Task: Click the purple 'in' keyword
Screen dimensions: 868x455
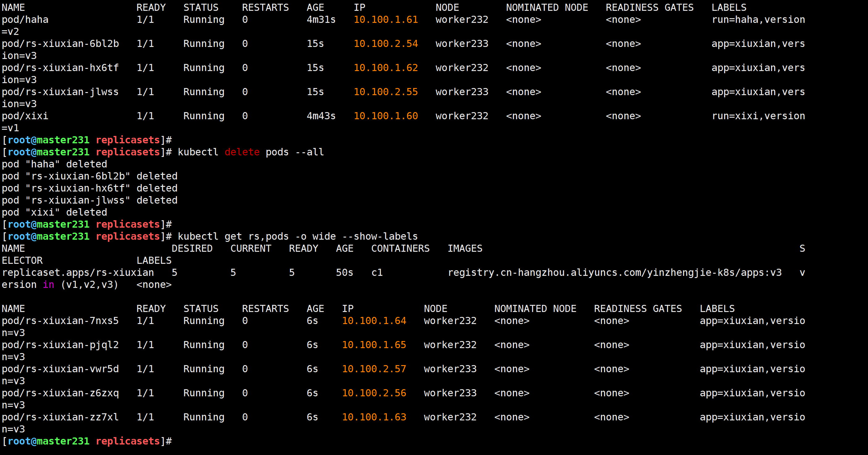Action: click(x=48, y=284)
